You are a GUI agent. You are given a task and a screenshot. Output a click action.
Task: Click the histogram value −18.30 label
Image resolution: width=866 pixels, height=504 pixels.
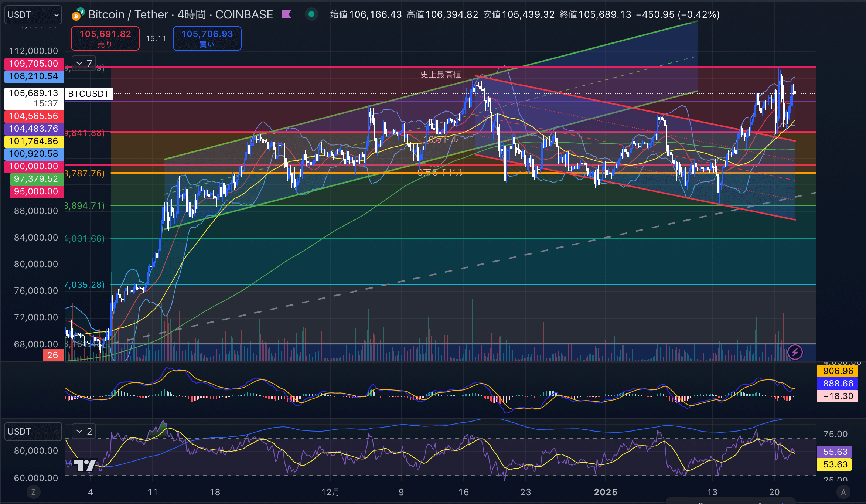coord(838,396)
